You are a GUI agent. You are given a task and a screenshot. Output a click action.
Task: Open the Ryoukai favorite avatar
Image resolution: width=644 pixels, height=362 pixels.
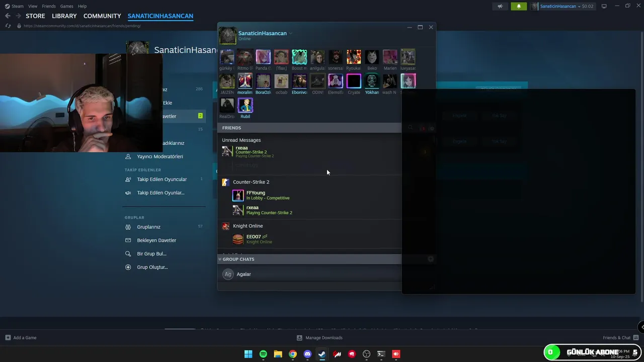354,57
